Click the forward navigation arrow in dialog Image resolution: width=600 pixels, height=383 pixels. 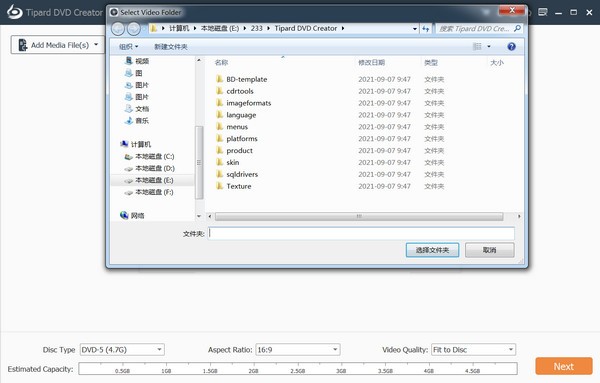(134, 28)
